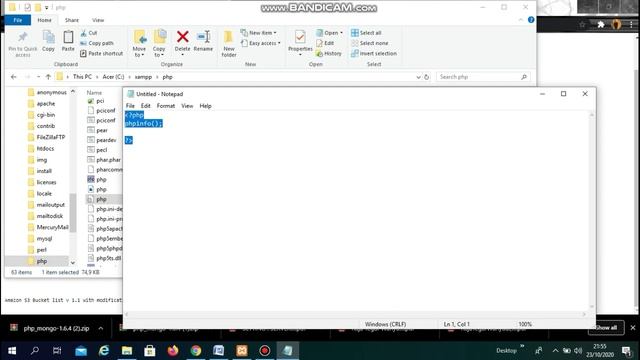Click Notepad text editing area
640x360 pixels.
(357, 211)
